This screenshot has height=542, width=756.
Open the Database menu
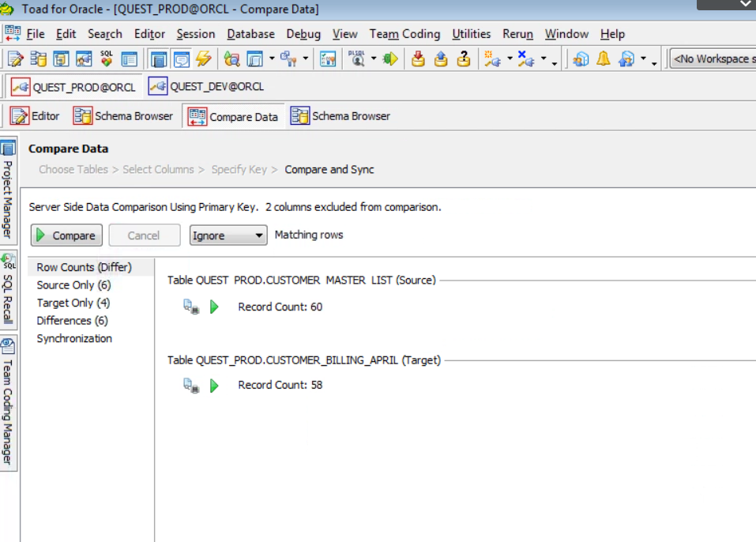pos(250,34)
